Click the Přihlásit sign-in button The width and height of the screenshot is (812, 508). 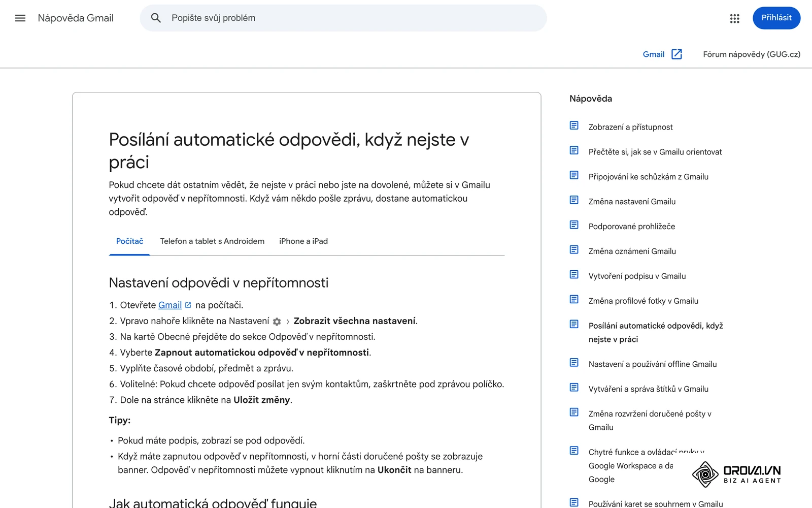(x=776, y=18)
